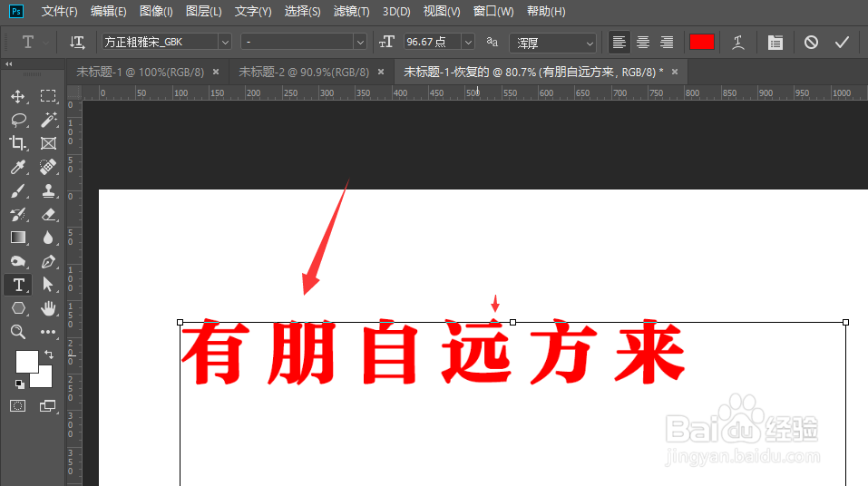This screenshot has width=868, height=486.
Task: Select the Zoom tool
Action: (x=18, y=332)
